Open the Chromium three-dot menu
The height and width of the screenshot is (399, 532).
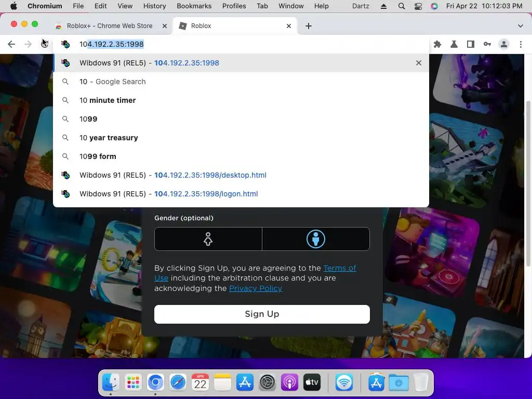coord(521,44)
